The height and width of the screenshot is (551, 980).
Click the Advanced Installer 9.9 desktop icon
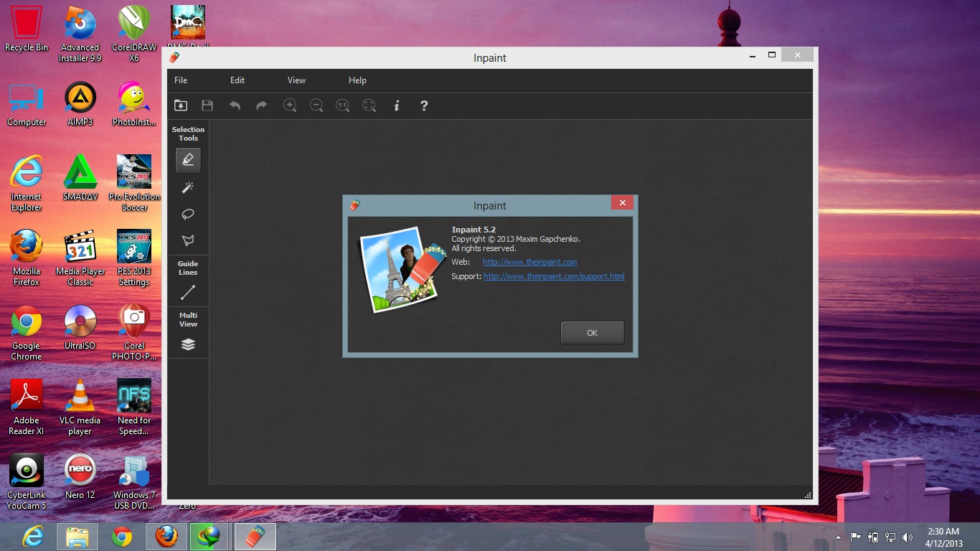[x=80, y=34]
